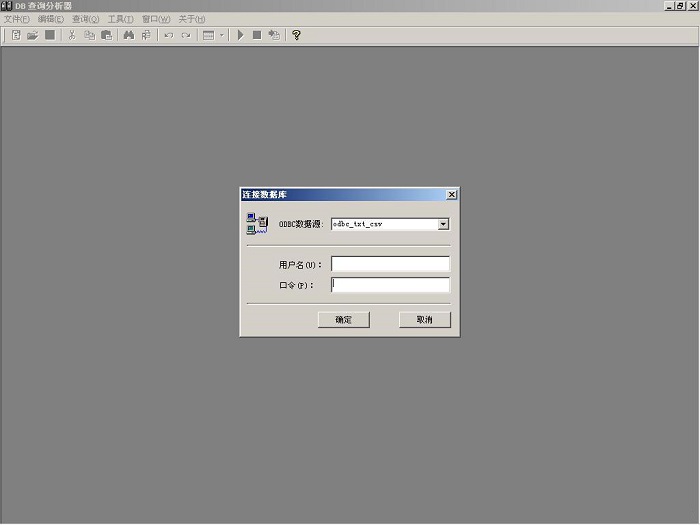Click the Cut scissors icon
Screen dimensions: 700x525
point(72,35)
